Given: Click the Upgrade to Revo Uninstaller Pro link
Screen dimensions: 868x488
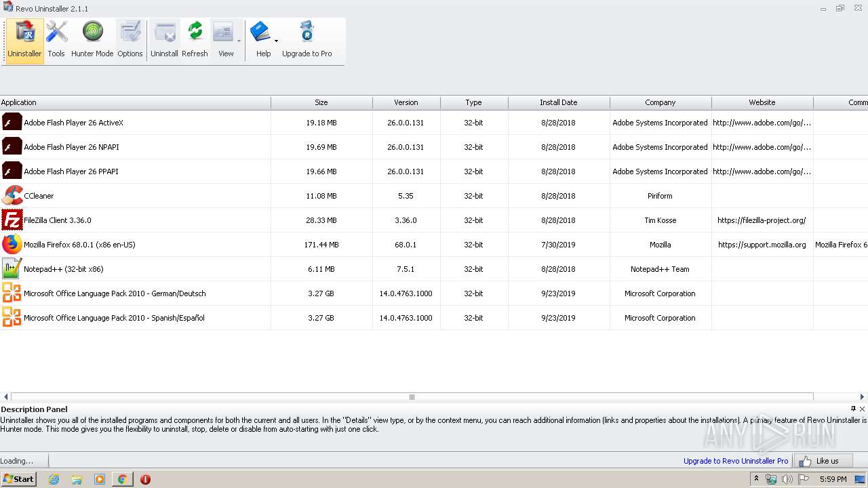Looking at the screenshot, I should 736,461.
